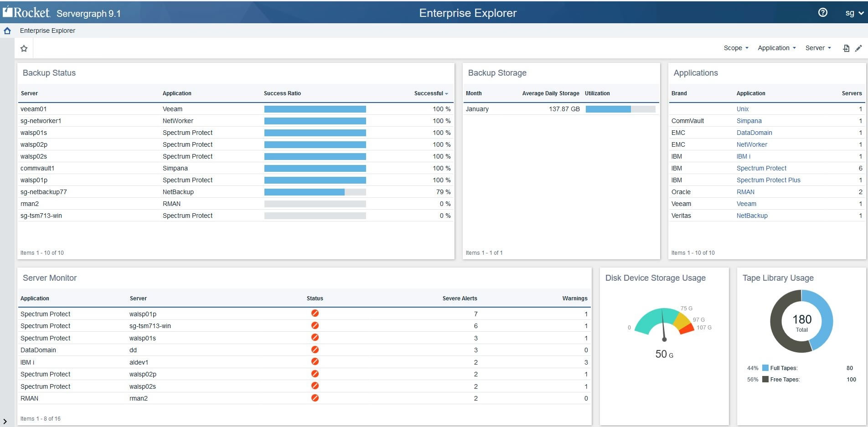Screen dimensions: 868x427
Task: Sort by Success Ratio column header
Action: (x=282, y=93)
